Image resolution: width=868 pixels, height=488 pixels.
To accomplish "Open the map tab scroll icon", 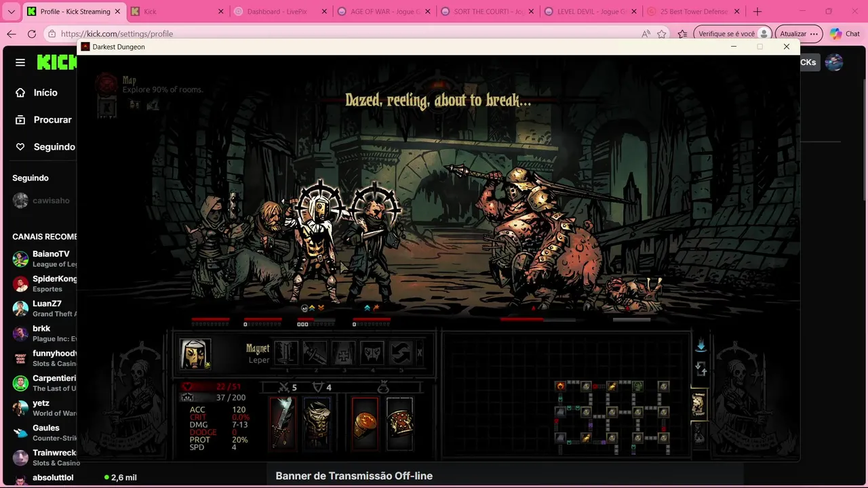I will tap(698, 404).
